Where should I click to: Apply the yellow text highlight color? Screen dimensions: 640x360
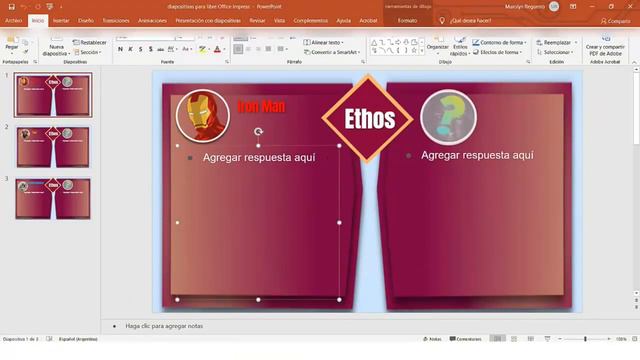coord(202,49)
